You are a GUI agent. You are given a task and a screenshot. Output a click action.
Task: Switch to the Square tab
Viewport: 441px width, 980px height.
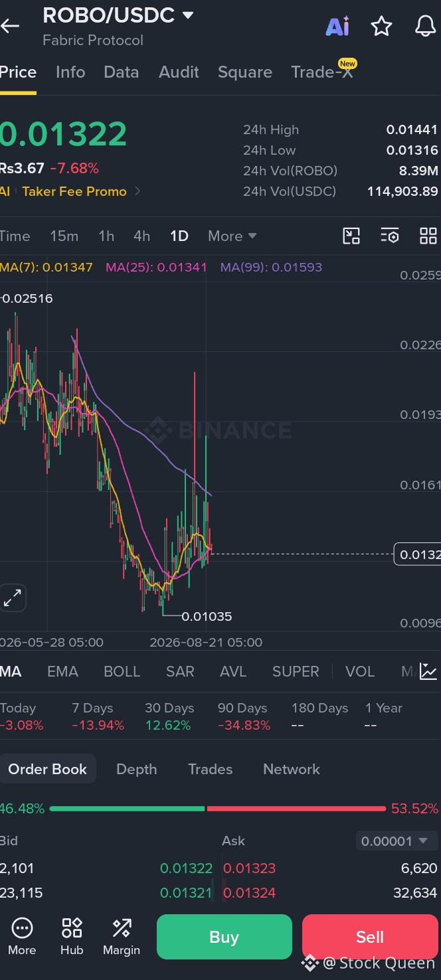tap(245, 72)
